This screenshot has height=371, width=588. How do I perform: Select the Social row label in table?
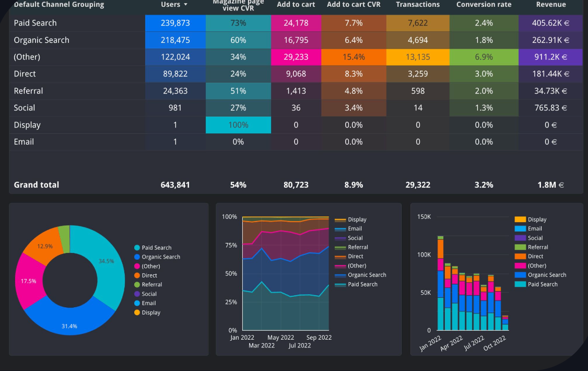coord(25,108)
